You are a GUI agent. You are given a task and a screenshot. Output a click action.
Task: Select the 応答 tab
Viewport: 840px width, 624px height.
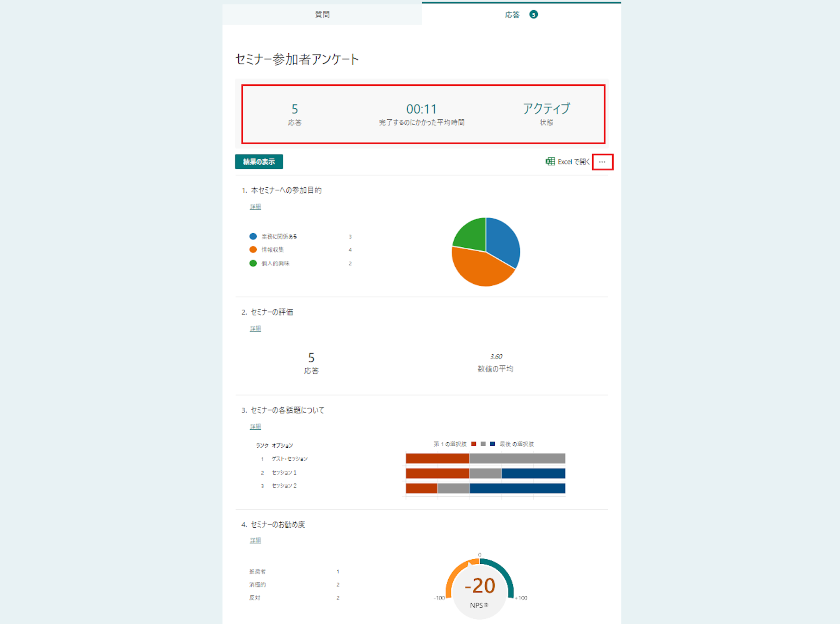coord(512,15)
